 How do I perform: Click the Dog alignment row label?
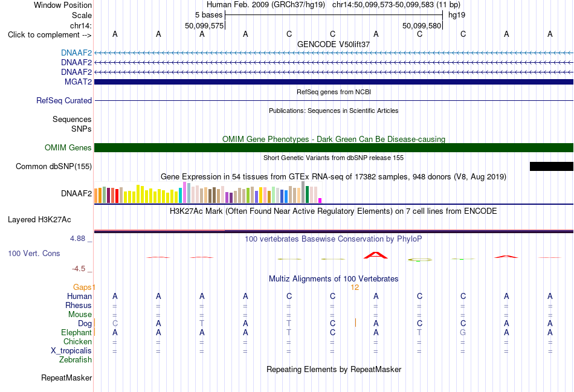coord(85,324)
